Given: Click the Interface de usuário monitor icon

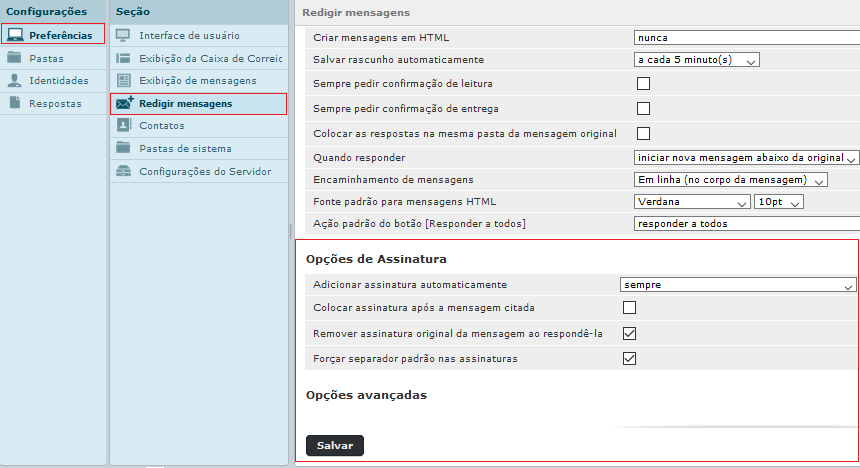Looking at the screenshot, I should pos(124,35).
